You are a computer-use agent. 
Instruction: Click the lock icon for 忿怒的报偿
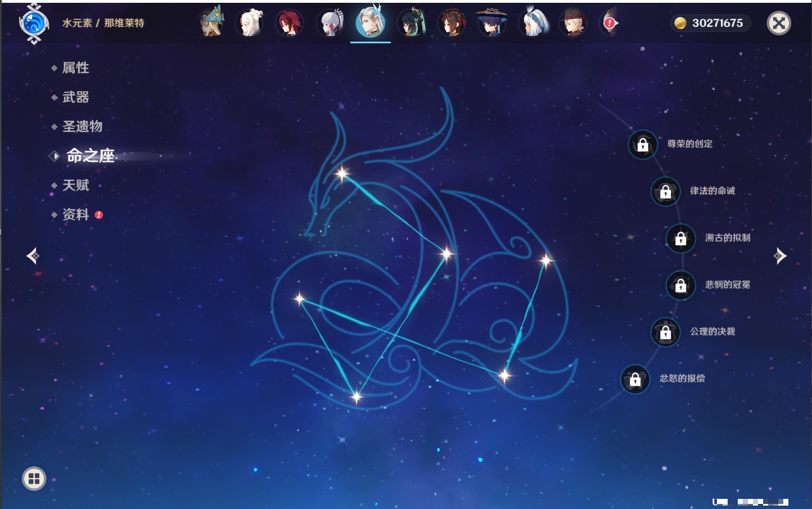tap(635, 379)
